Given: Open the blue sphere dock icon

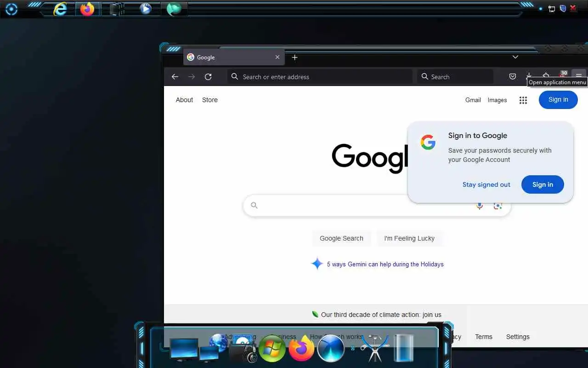Looking at the screenshot, I should [x=331, y=349].
